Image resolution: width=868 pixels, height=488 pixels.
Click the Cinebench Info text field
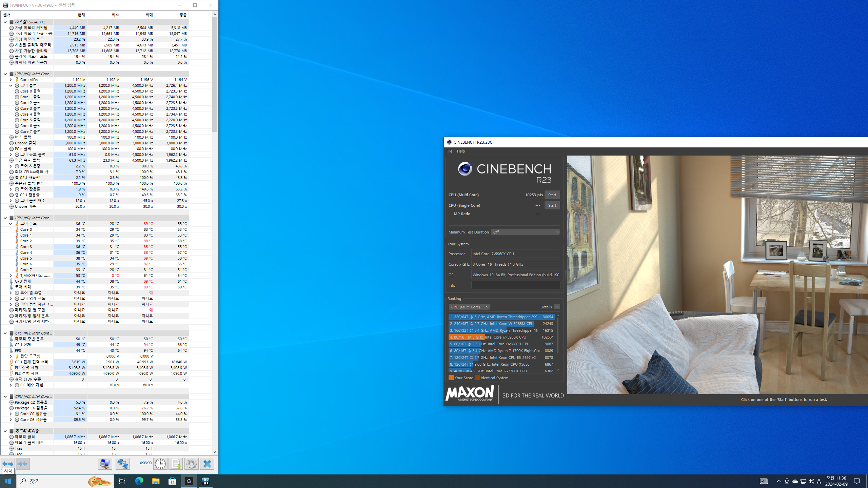click(515, 285)
